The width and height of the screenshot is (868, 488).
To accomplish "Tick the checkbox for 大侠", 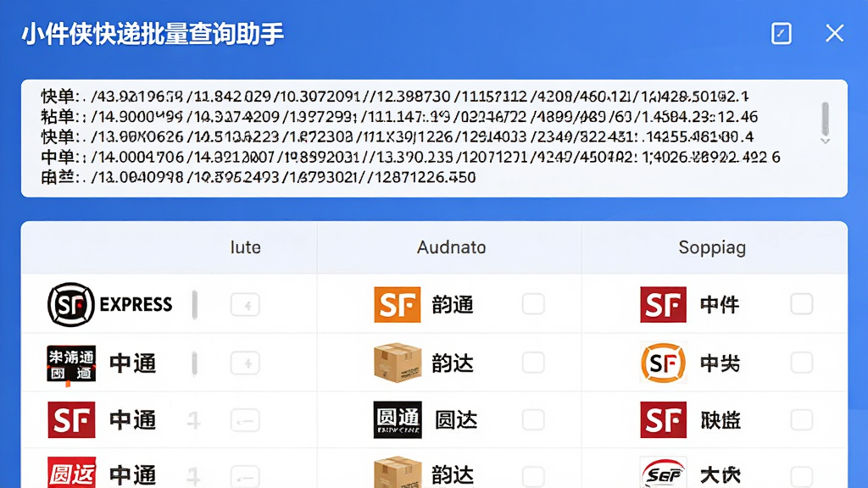I will tap(802, 476).
